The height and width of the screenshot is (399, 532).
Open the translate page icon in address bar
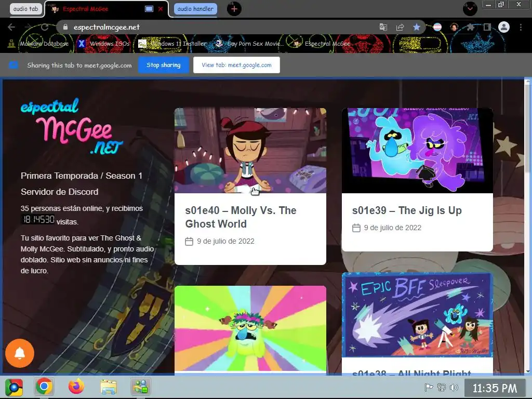tap(383, 27)
